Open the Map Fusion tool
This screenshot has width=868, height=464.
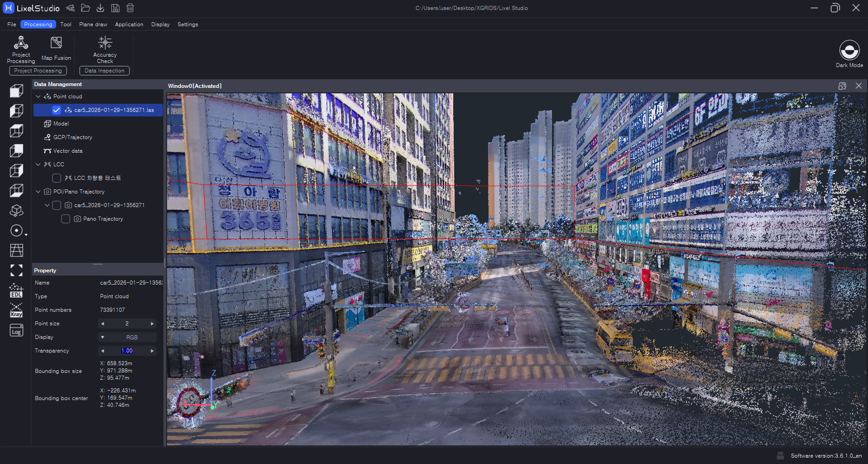coord(56,49)
